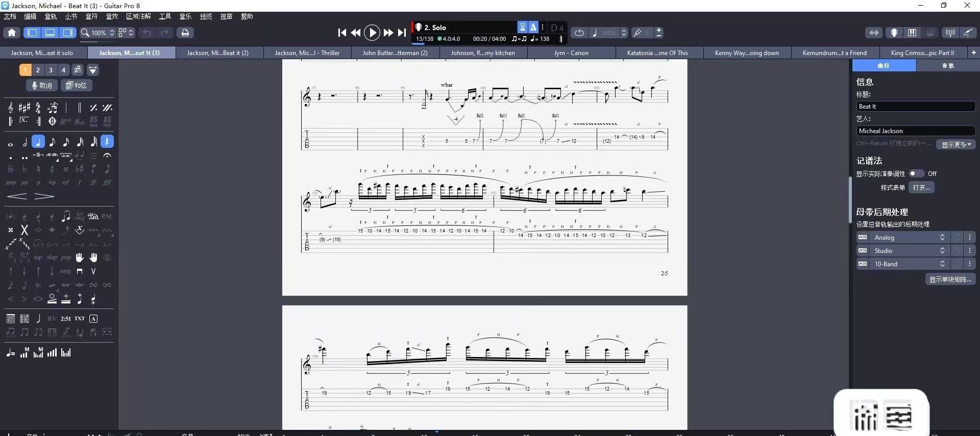This screenshot has width=980, height=436.
Task: Click the Home icon in the toolbar
Action: [12, 33]
